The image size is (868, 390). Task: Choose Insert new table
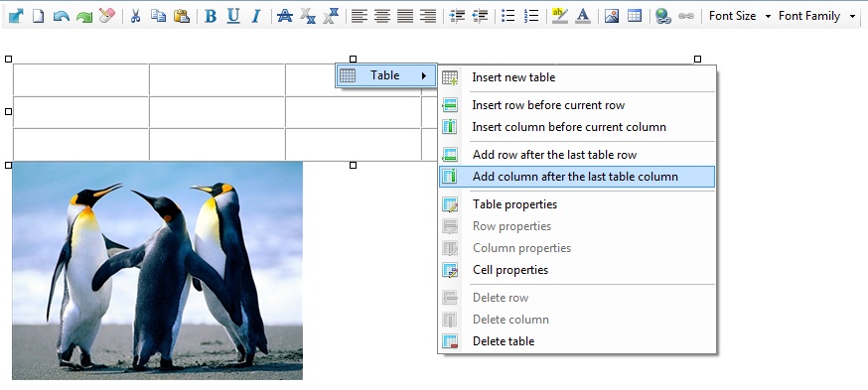point(577,77)
